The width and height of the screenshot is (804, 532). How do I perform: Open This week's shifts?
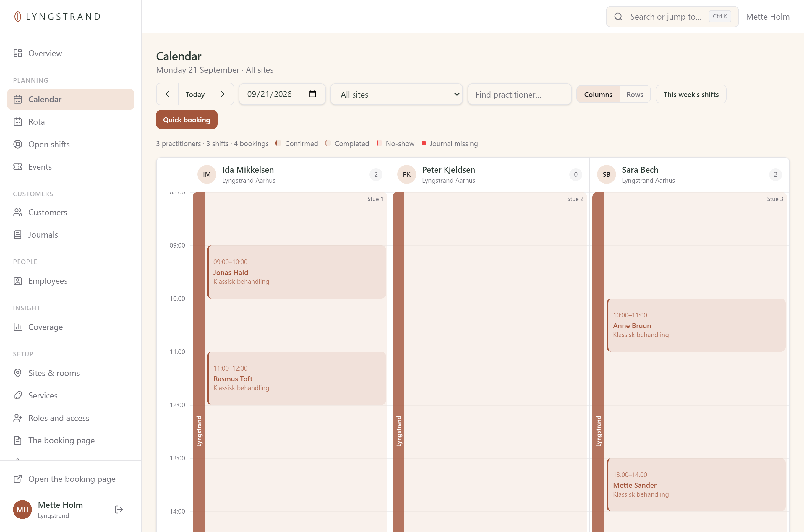click(x=691, y=94)
